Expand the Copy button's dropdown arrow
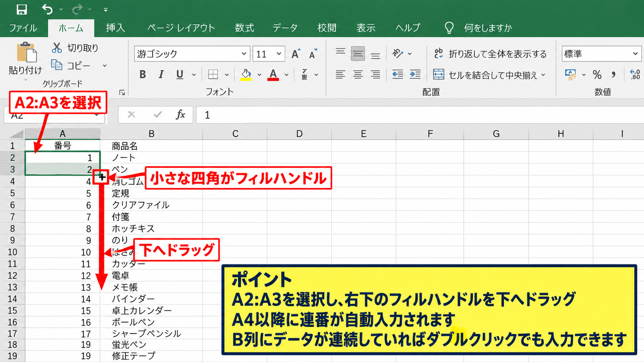Screen dimensions: 644x362 pyautogui.click(x=104, y=65)
